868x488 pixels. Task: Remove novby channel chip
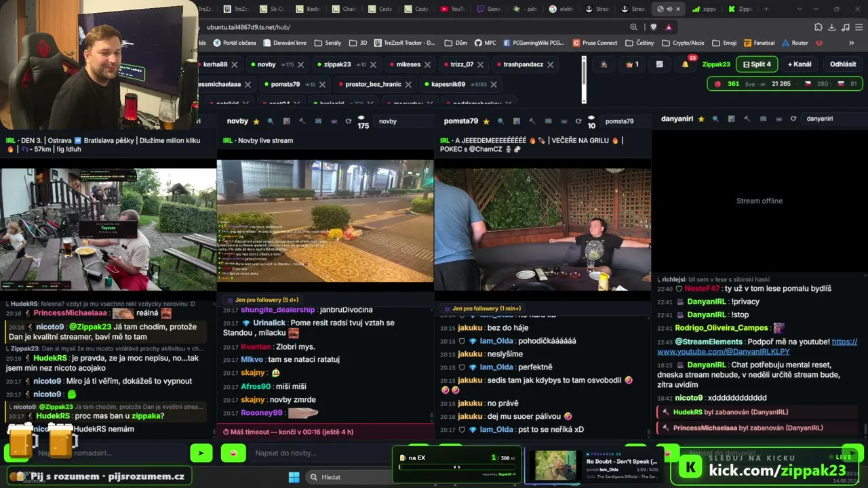[300, 64]
